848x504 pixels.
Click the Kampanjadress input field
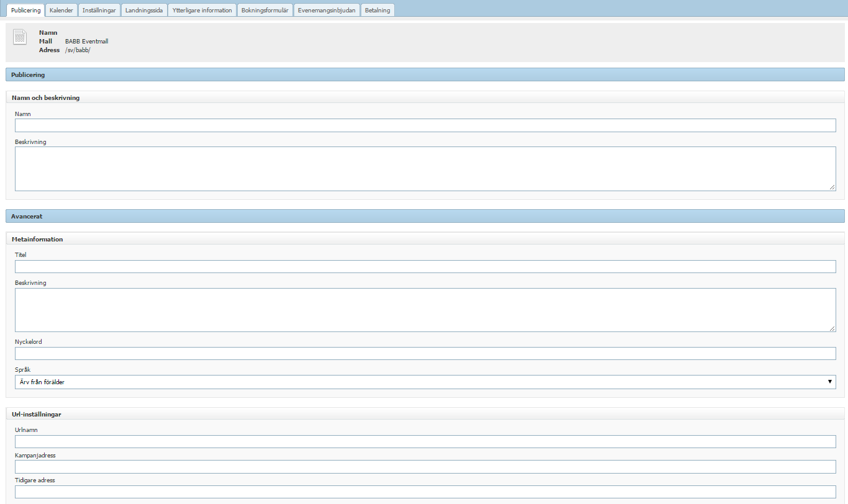coord(425,467)
